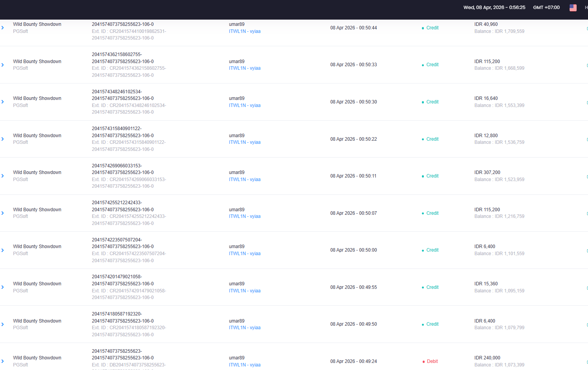This screenshot has height=370, width=588.
Task: Click transaction ID 2041574269066033153-
Action: tap(117, 166)
